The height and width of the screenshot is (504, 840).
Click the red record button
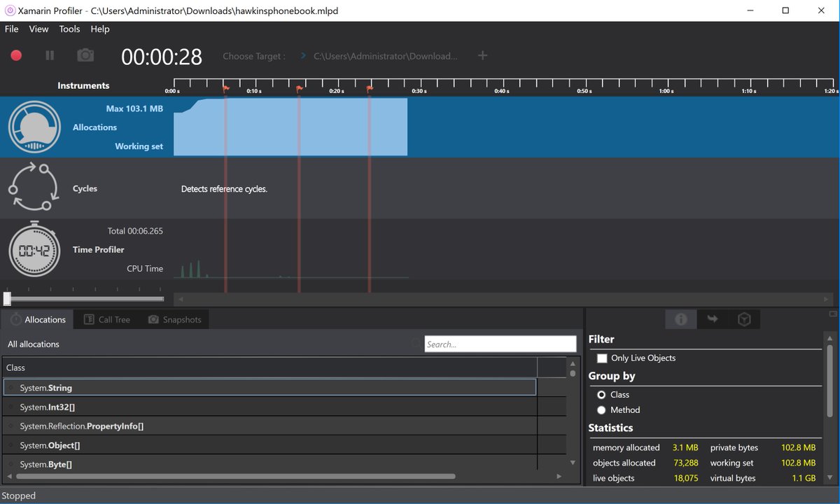16,55
